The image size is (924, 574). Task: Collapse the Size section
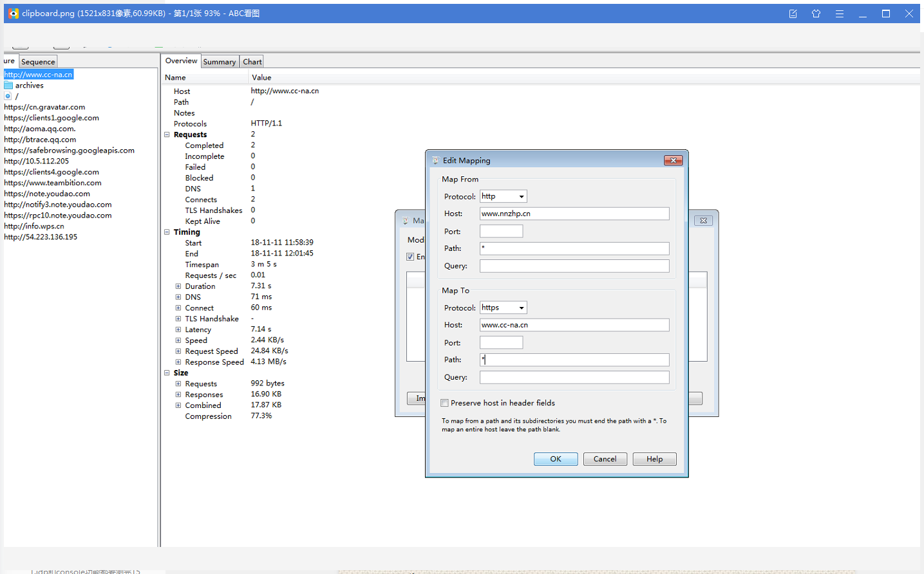click(x=167, y=373)
